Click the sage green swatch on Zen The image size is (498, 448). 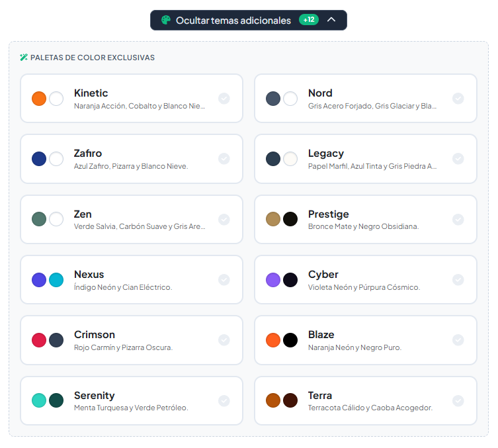[x=39, y=219]
